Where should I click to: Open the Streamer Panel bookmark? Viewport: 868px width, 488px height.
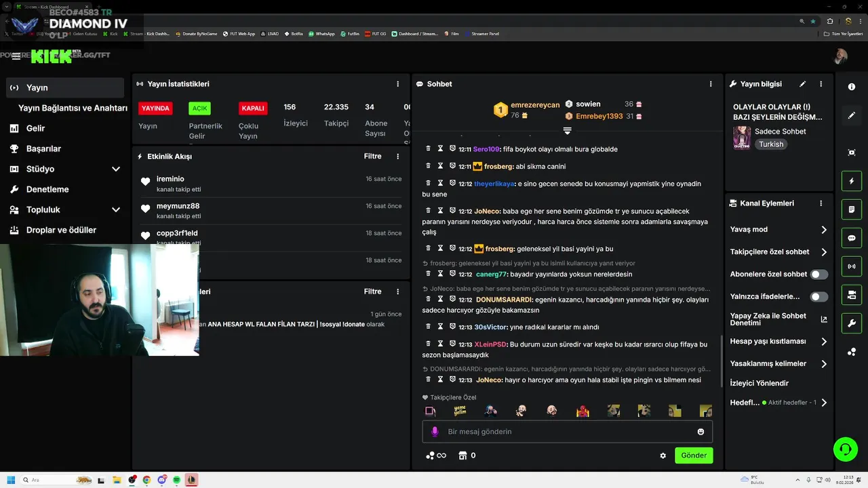(481, 33)
